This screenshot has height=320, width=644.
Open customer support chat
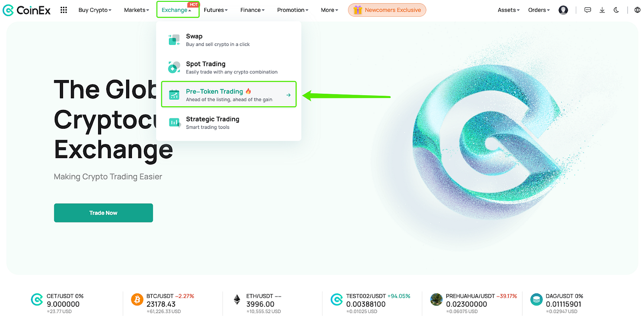[x=587, y=9]
